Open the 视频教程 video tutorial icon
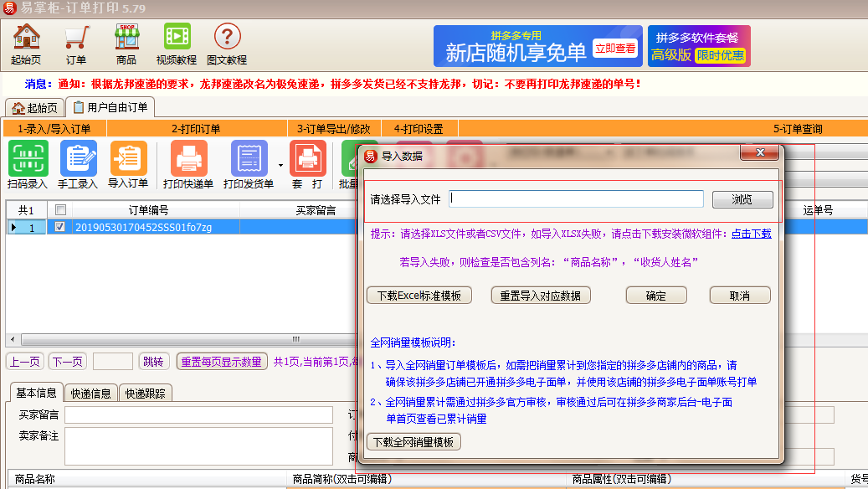The width and height of the screenshot is (868, 489). pos(177,44)
